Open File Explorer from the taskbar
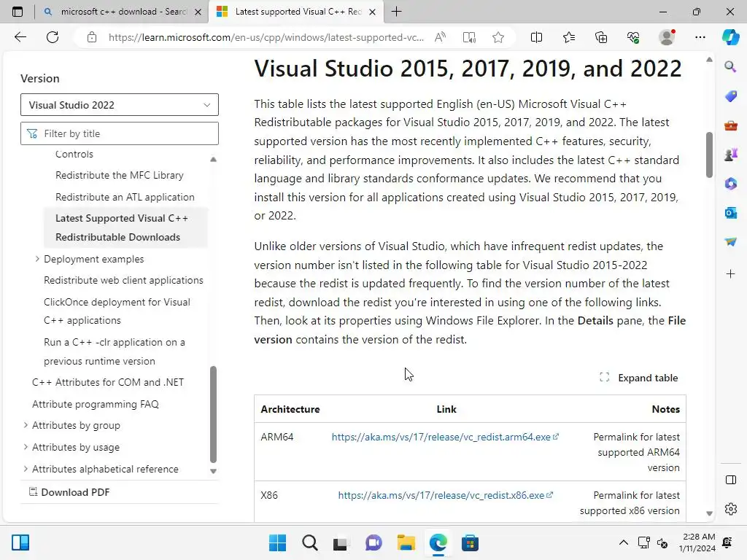Viewport: 747px width, 560px height. pos(406,543)
